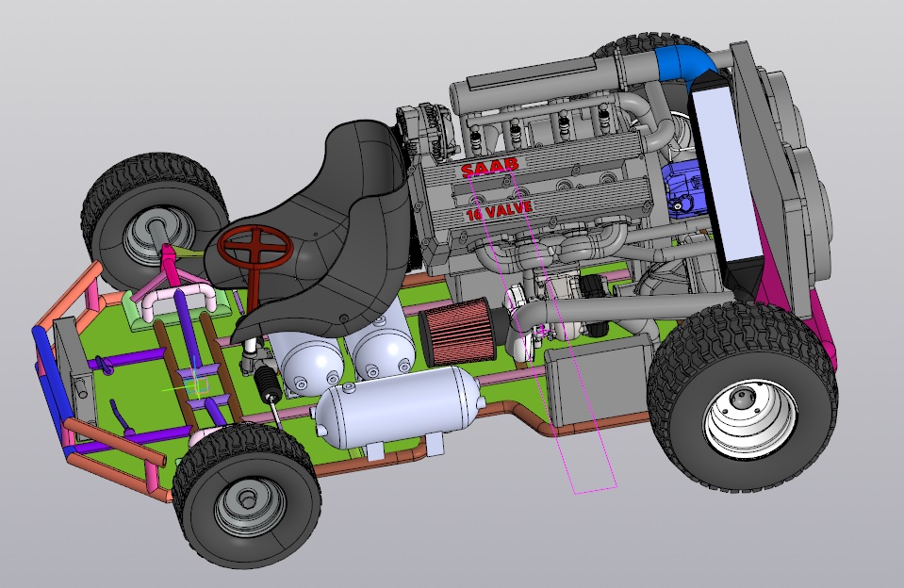This screenshot has width=904, height=588.
Task: Select the origin coordinate triad on the floor
Action: pos(196,384)
